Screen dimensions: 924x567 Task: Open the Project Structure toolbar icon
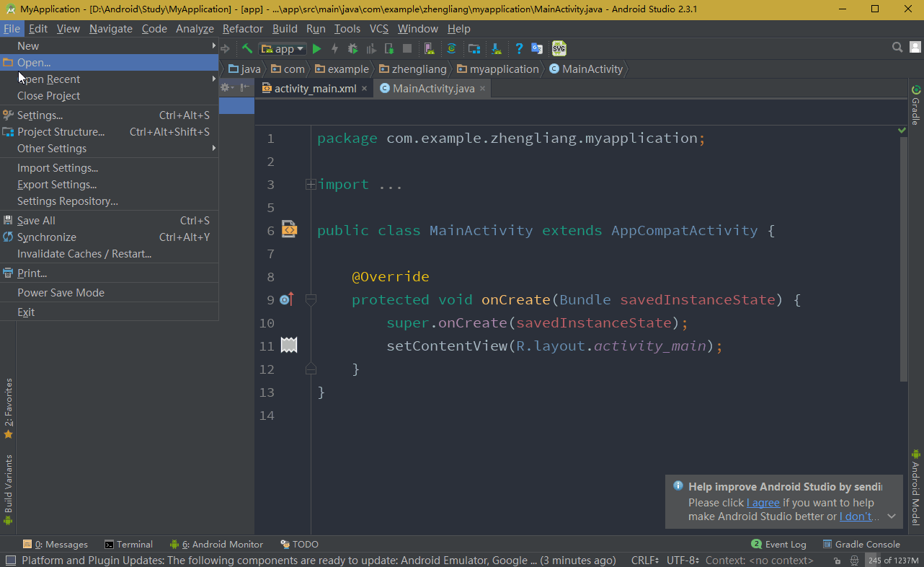(474, 49)
